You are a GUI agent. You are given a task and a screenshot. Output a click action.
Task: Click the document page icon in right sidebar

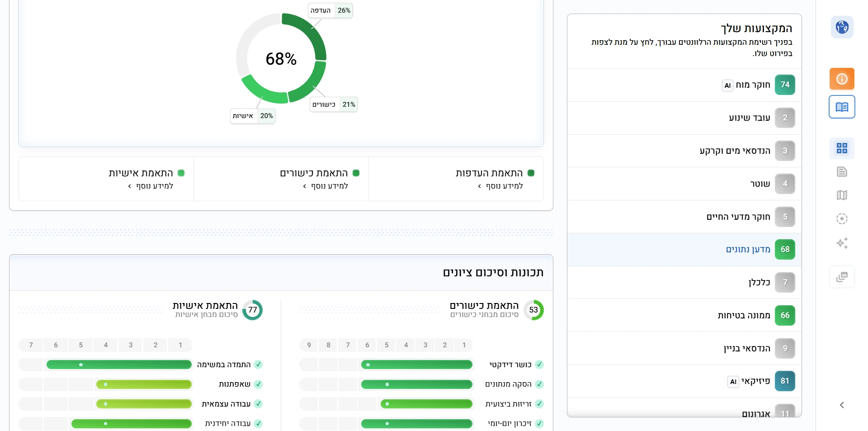841,171
